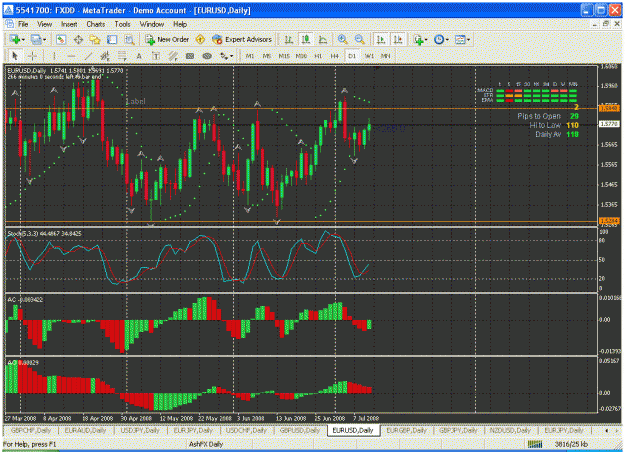
Task: Switch to H1 timeframe
Action: click(318, 56)
